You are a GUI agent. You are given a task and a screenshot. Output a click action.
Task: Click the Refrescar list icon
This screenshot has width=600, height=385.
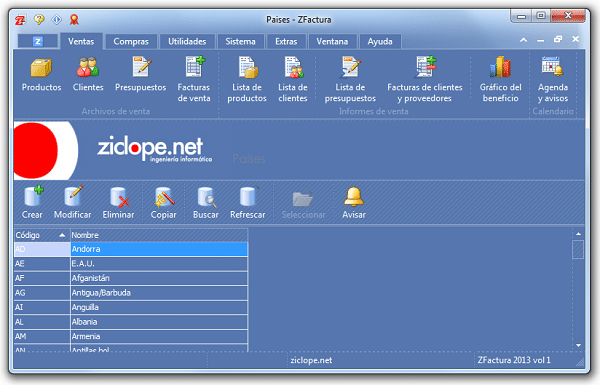pyautogui.click(x=249, y=196)
